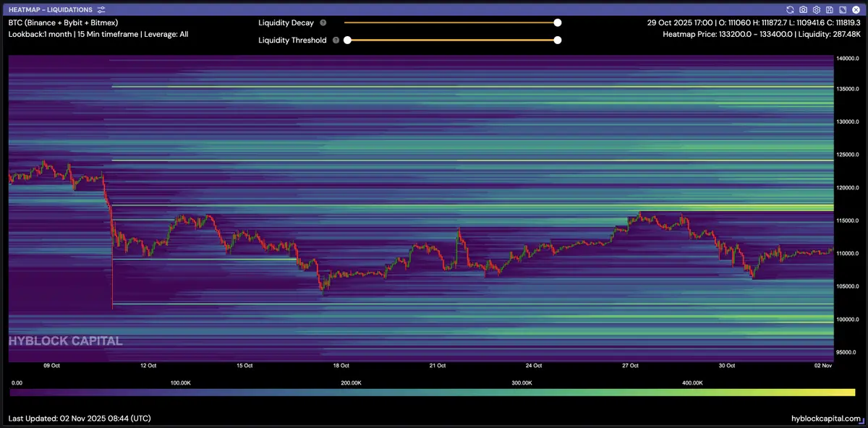Click the Liquidity Decay slider handle
This screenshot has height=428, width=868.
pos(558,22)
